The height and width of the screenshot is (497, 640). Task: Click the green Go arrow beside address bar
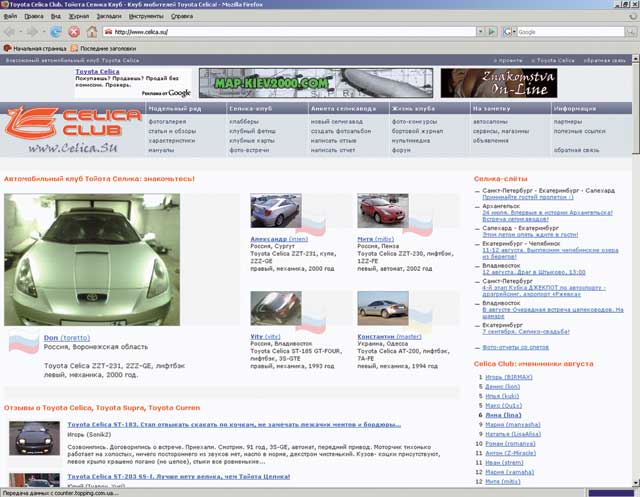click(491, 32)
